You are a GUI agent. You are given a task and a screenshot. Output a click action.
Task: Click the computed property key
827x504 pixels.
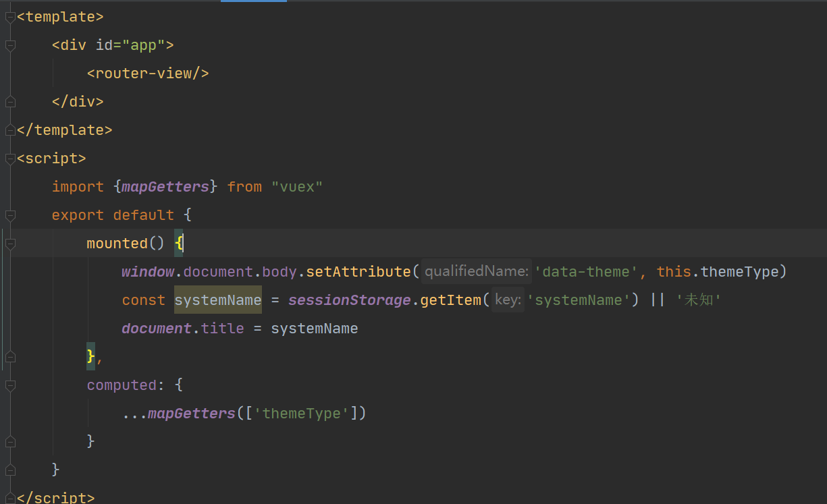(x=122, y=385)
